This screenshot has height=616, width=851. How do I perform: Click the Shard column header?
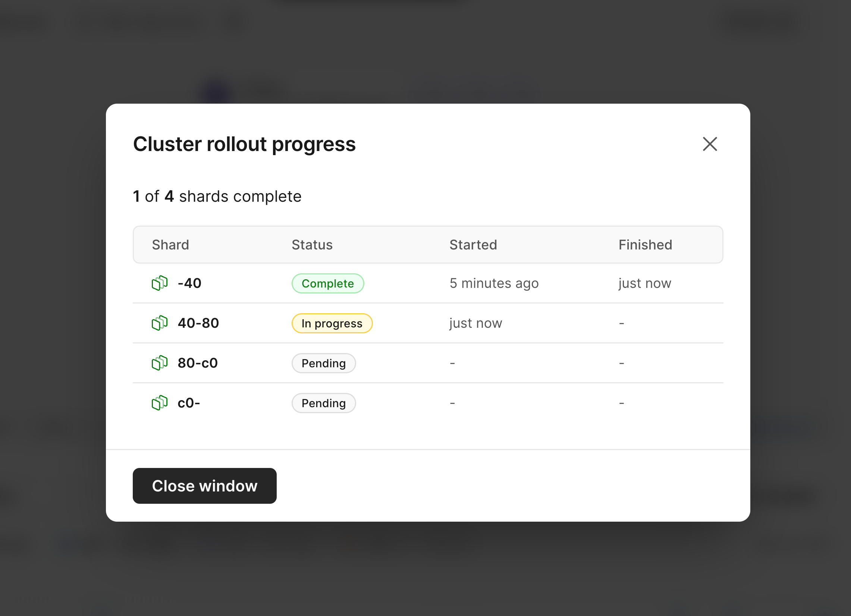pyautogui.click(x=170, y=245)
